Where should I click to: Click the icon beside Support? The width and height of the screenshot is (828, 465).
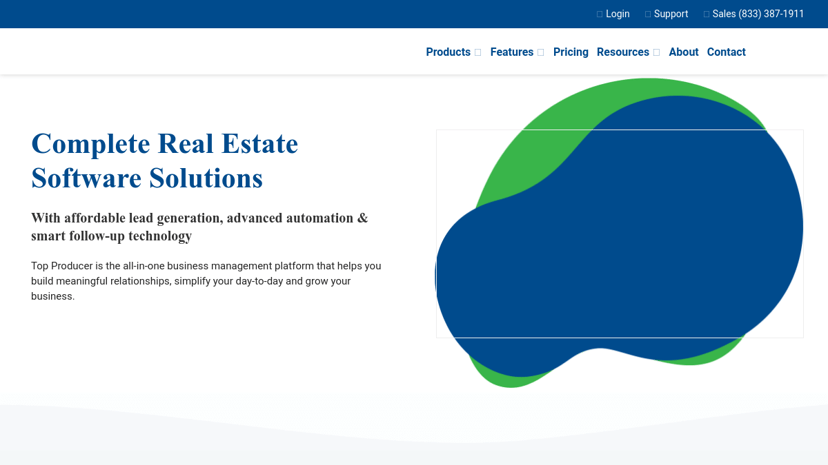click(x=647, y=14)
